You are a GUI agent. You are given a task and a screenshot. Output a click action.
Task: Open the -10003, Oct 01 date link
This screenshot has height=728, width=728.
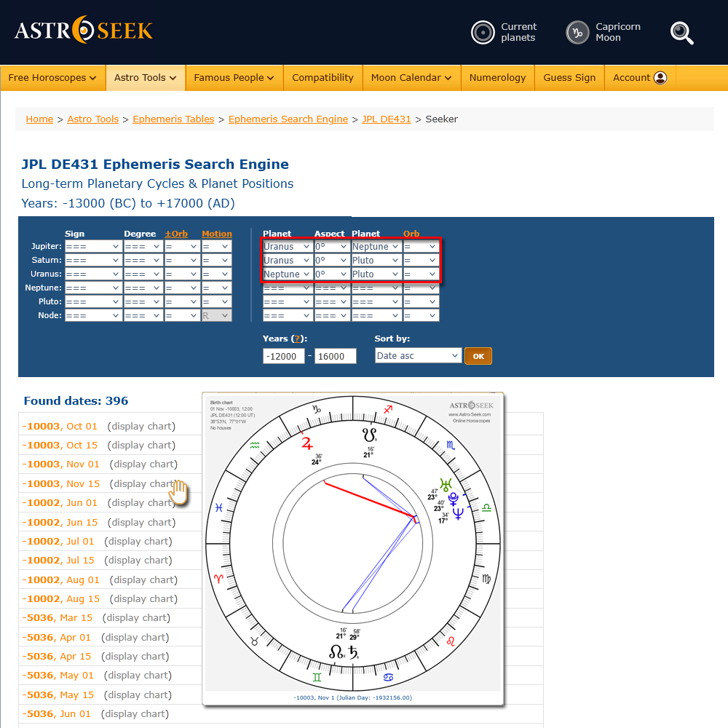click(60, 427)
